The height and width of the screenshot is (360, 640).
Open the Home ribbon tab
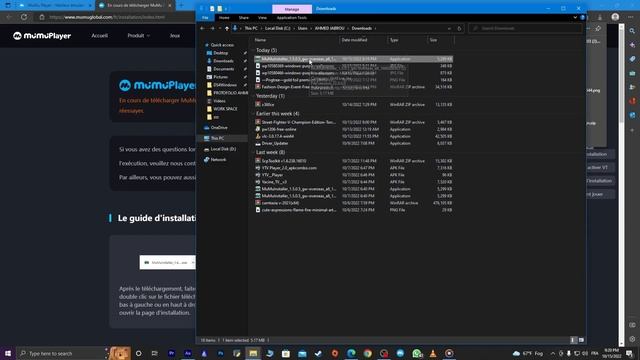(x=224, y=18)
